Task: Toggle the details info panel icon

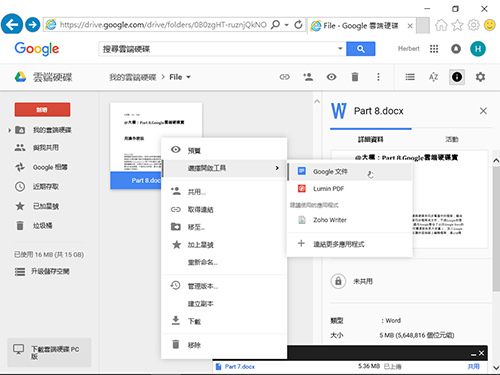Action: [x=457, y=77]
